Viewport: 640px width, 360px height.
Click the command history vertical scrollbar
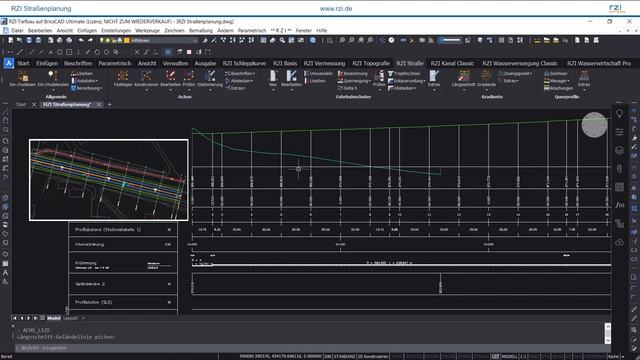[x=608, y=333]
